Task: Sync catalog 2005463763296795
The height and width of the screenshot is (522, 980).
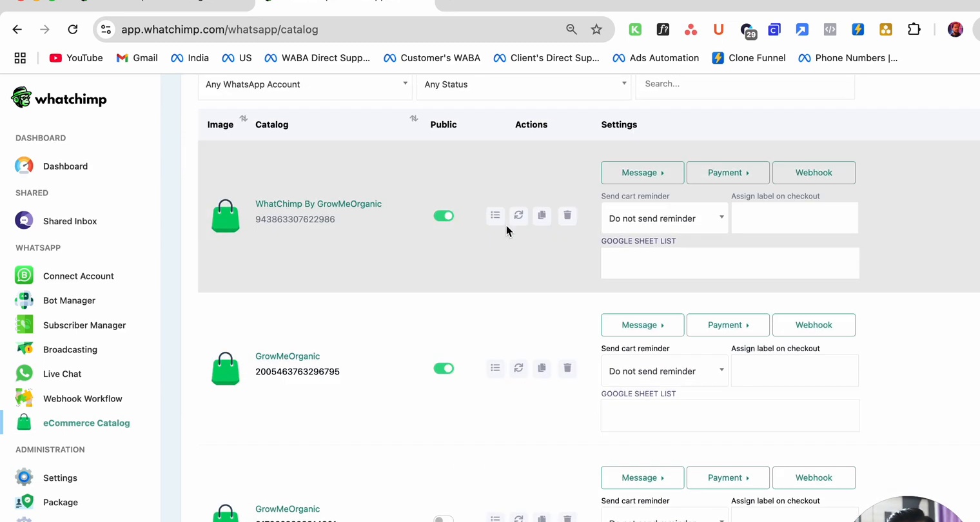Action: pos(518,368)
